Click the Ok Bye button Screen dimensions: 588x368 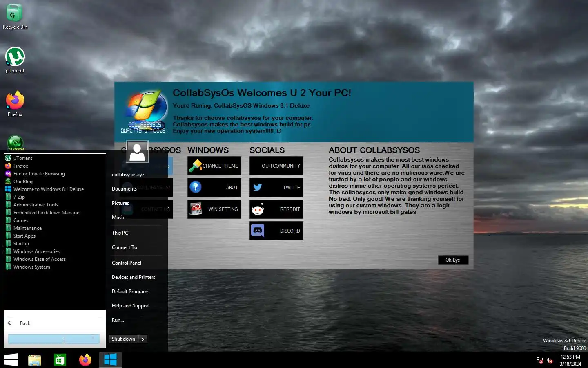coord(453,260)
